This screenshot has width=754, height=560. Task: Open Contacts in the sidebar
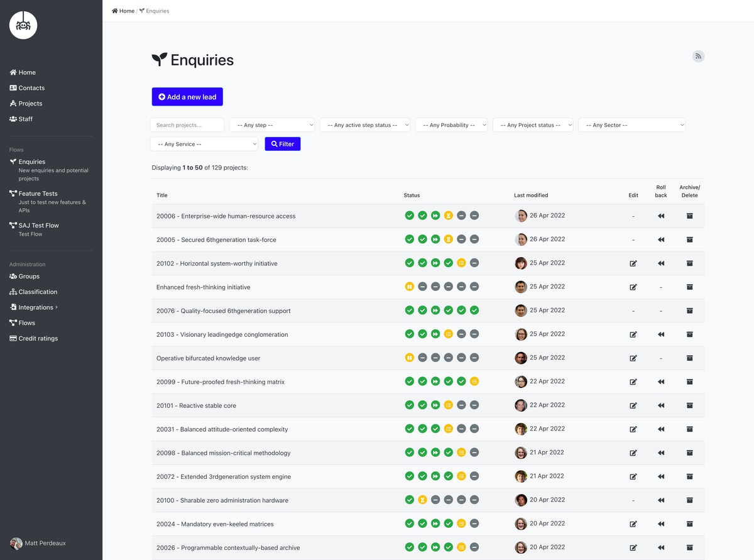(x=31, y=88)
